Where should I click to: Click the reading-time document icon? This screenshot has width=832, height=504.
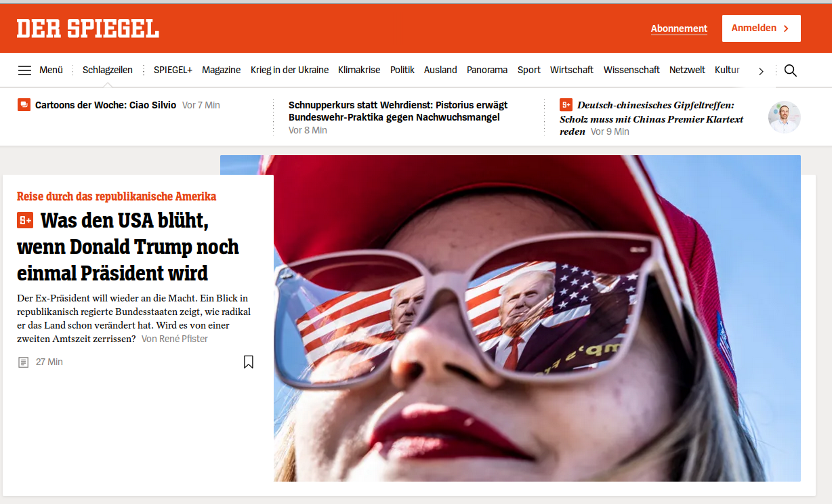pos(24,362)
